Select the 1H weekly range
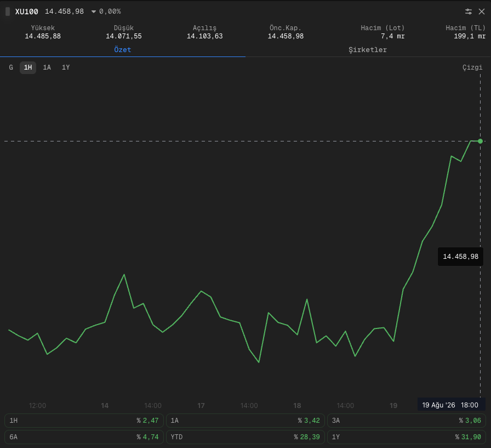The height and width of the screenshot is (448, 491). click(28, 67)
